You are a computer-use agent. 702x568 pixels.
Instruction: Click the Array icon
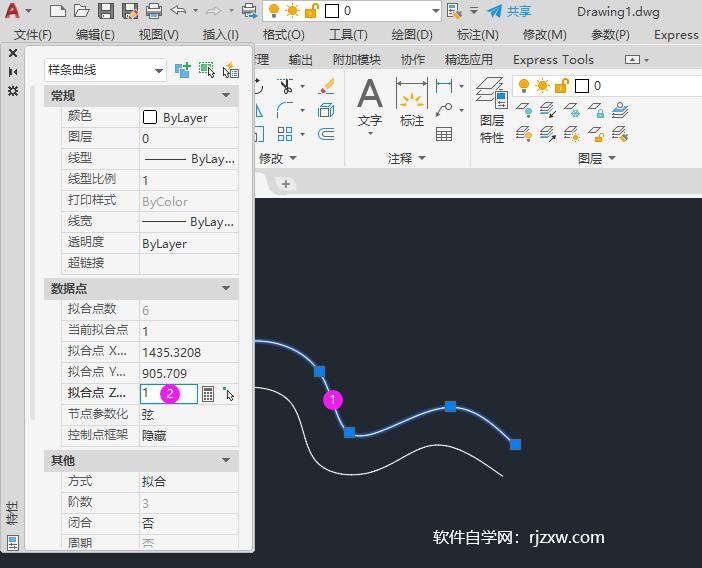pos(285,134)
